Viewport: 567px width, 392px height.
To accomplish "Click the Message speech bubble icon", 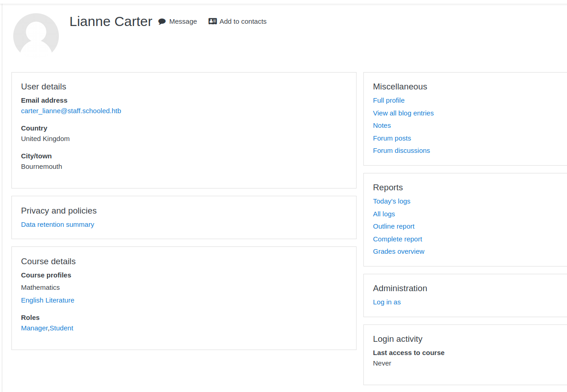I will coord(162,21).
